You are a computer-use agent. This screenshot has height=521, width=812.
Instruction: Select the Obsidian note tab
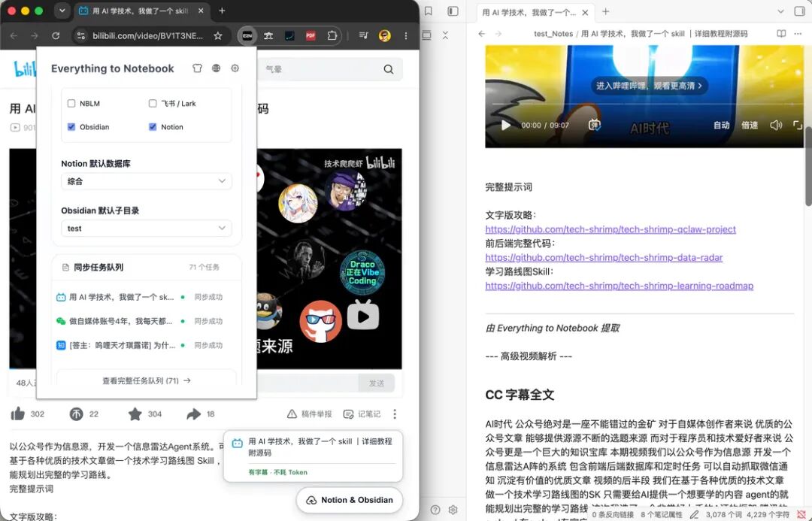tap(534, 12)
